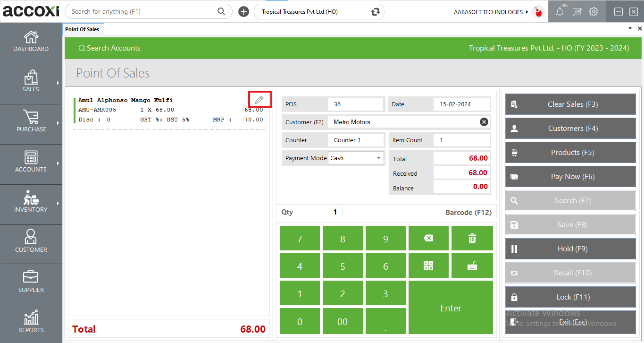Open the calculator icon on keypad

click(x=428, y=266)
